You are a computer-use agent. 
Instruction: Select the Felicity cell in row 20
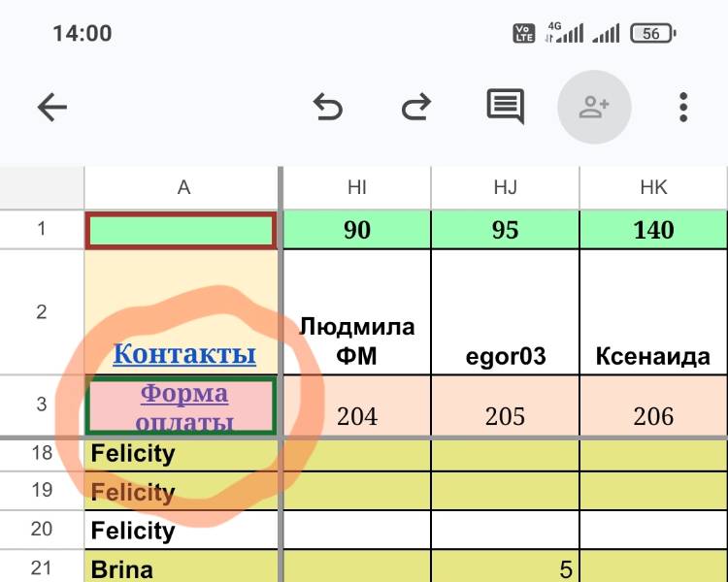pos(182,530)
